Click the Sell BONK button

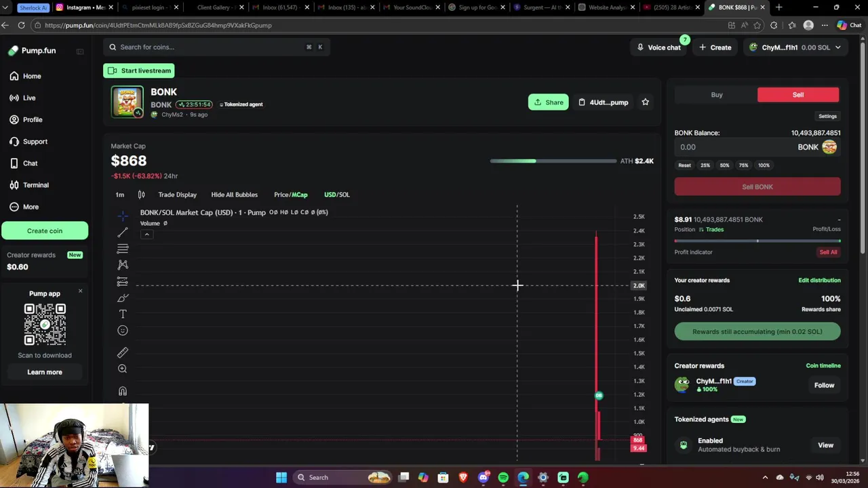click(x=757, y=186)
